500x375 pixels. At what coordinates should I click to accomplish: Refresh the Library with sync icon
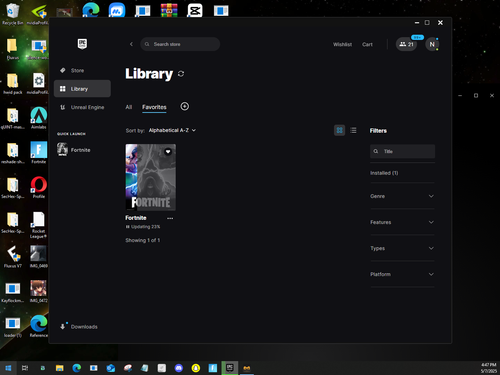(181, 74)
